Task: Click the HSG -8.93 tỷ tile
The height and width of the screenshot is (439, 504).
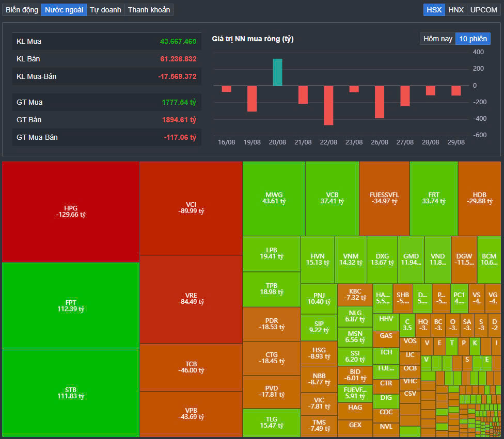Action: coord(319,353)
